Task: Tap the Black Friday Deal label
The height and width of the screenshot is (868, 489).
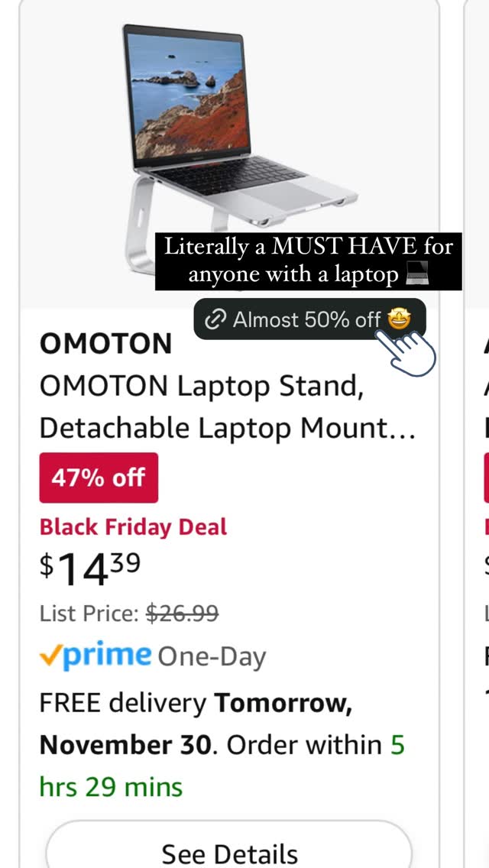Action: [x=134, y=527]
